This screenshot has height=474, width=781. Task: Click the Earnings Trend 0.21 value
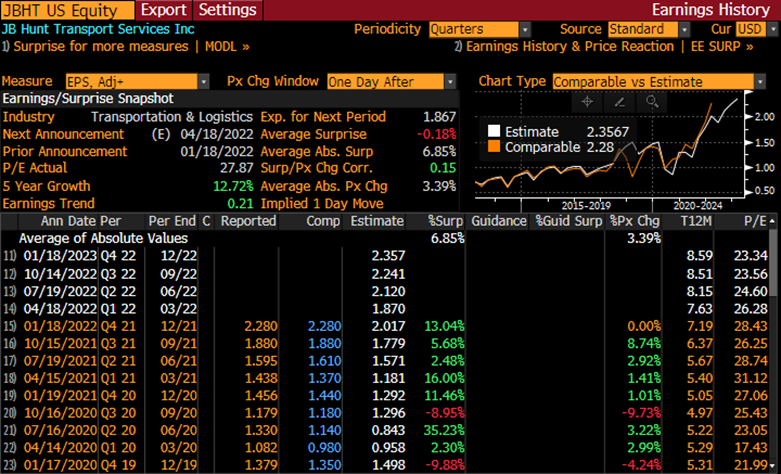tap(240, 204)
